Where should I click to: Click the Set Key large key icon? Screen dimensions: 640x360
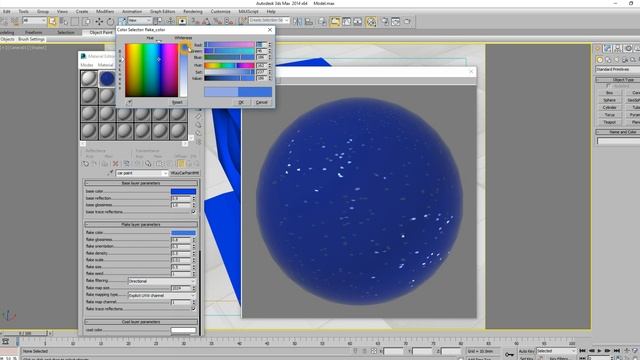point(509,354)
